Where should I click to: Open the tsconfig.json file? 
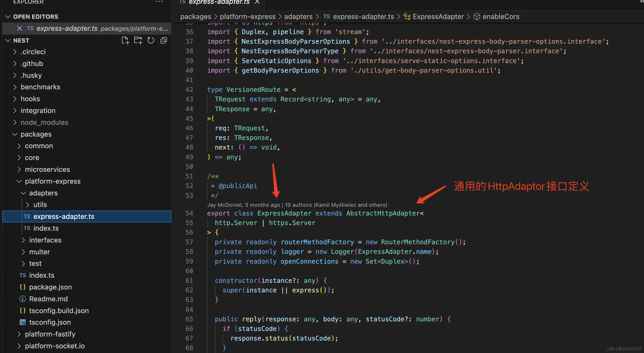coord(50,322)
